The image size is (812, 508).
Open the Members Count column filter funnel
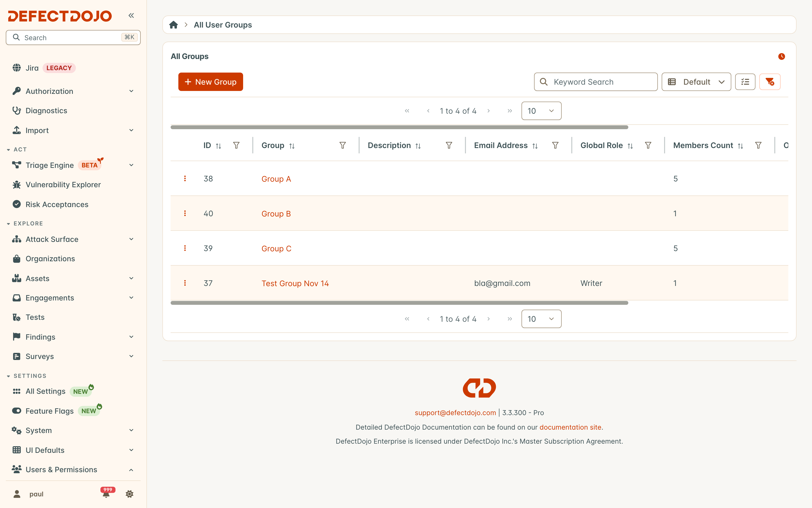tap(758, 145)
